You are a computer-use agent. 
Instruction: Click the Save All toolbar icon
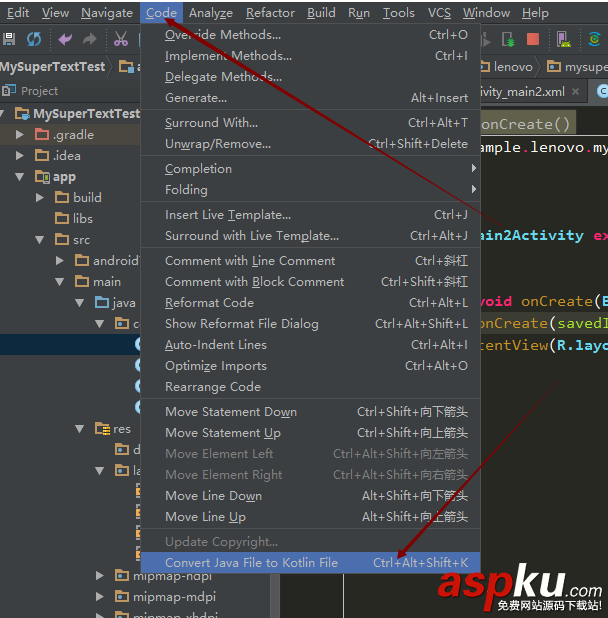[9, 39]
